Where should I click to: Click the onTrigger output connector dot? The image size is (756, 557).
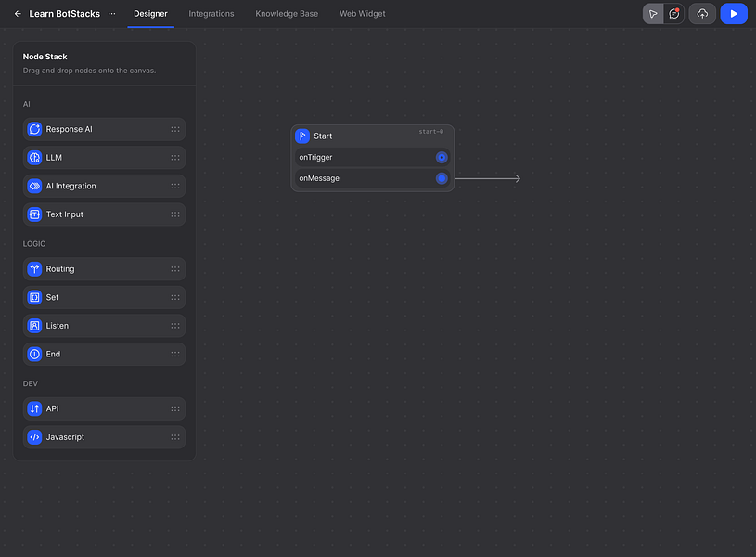pyautogui.click(x=442, y=157)
